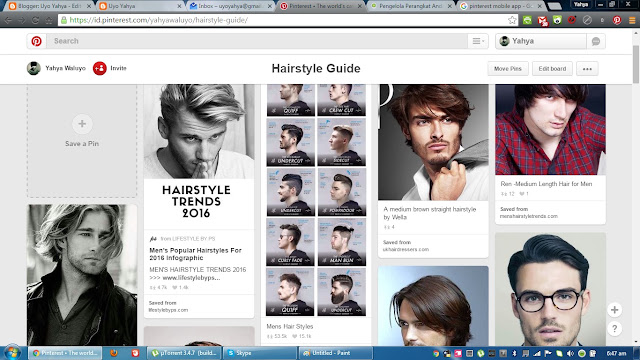
Task: Bookmark the page with the star icon
Action: coord(512,20)
